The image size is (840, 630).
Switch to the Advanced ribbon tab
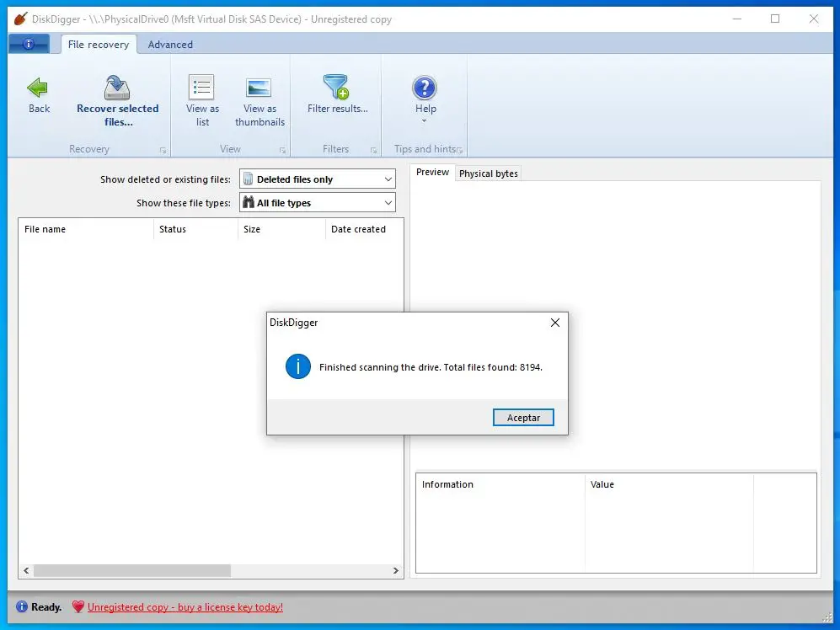coord(170,45)
